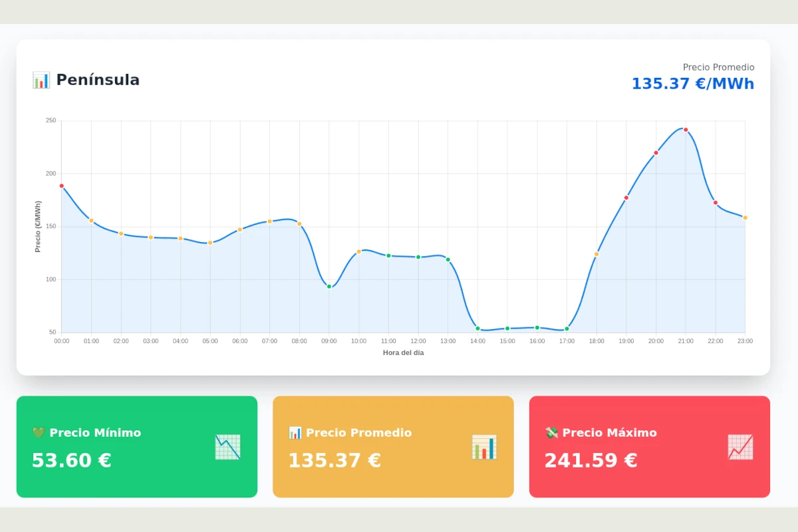Click the 241.59 € maximum price value
Image resolution: width=798 pixels, height=532 pixels.
click(x=591, y=460)
